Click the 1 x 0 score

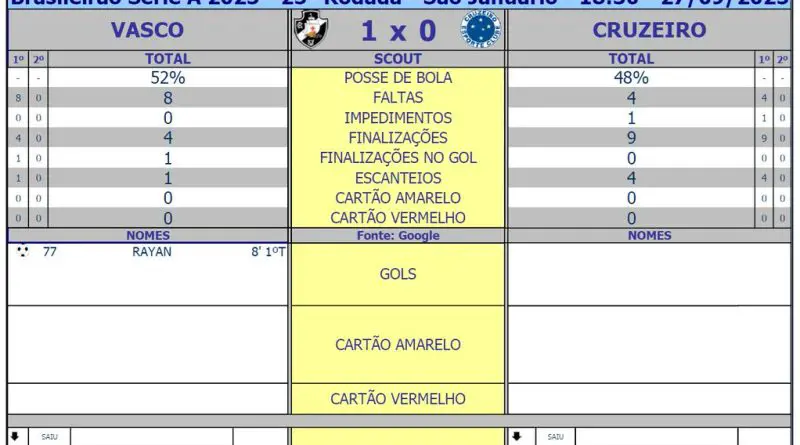[398, 31]
